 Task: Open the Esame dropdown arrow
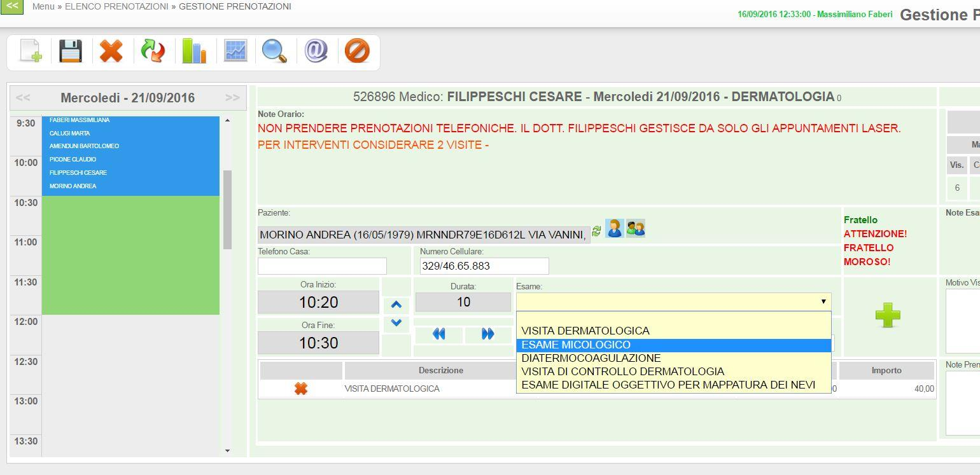823,301
